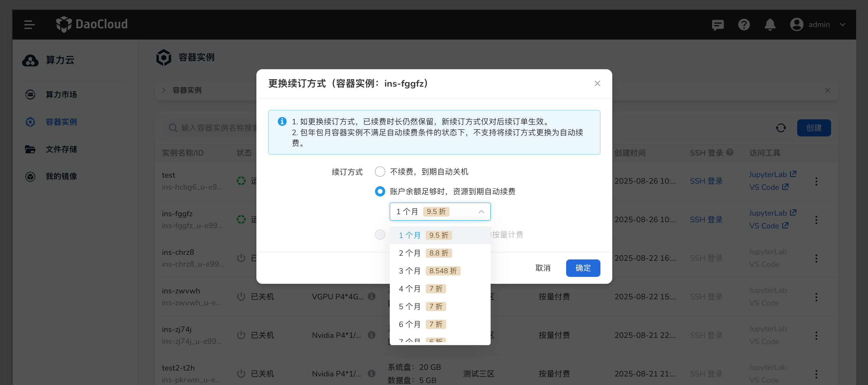Viewport: 868px width, 385px height.
Task: Select 不续费，到期自动关机 renewal option
Action: (x=380, y=172)
